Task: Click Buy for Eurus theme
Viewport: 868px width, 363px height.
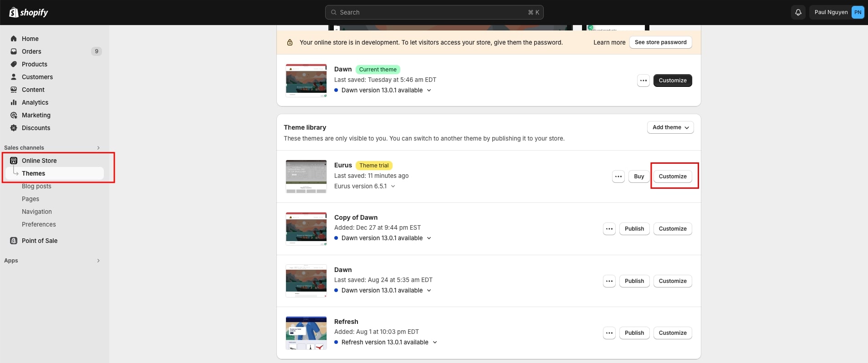Action: 639,176
